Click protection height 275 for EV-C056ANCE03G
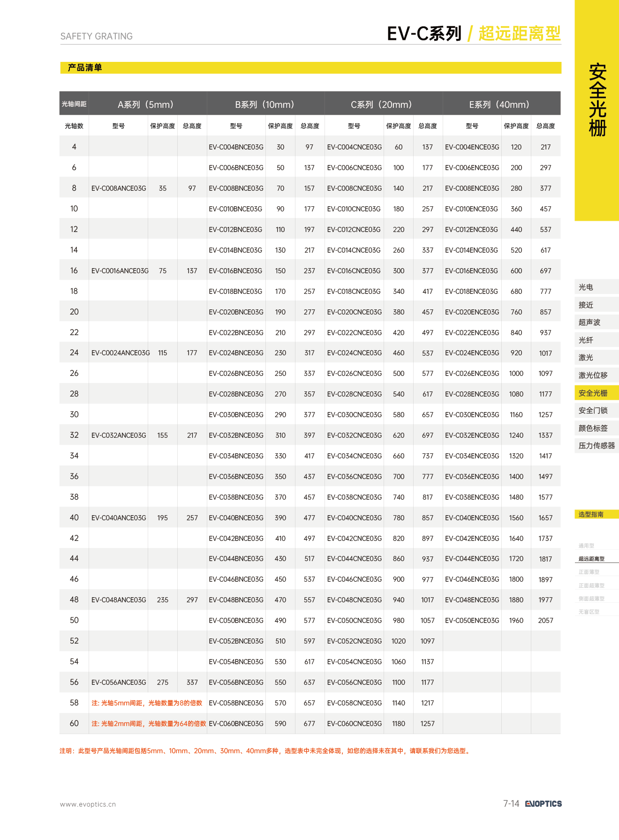The image size is (619, 840). (x=163, y=682)
